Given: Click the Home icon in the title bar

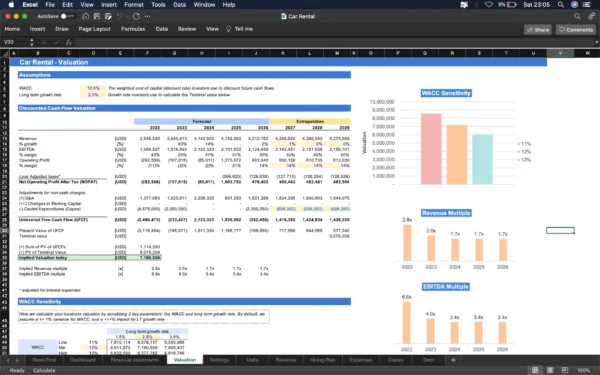Looking at the screenshot, I should pos(86,16).
